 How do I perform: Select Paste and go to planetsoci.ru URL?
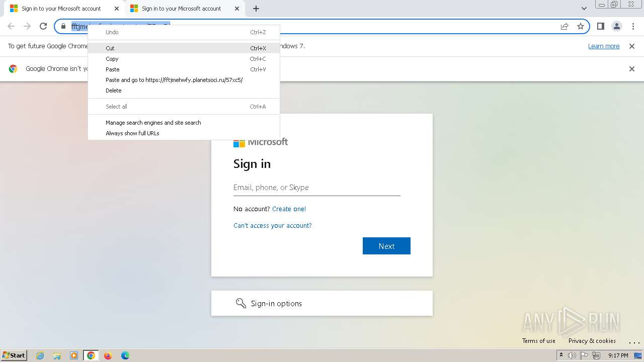click(184, 80)
